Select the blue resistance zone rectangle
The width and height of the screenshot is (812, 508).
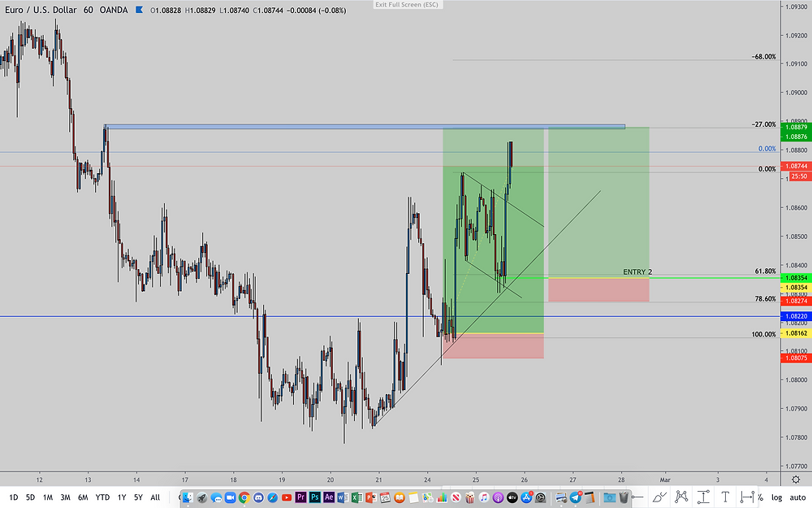pos(365,126)
